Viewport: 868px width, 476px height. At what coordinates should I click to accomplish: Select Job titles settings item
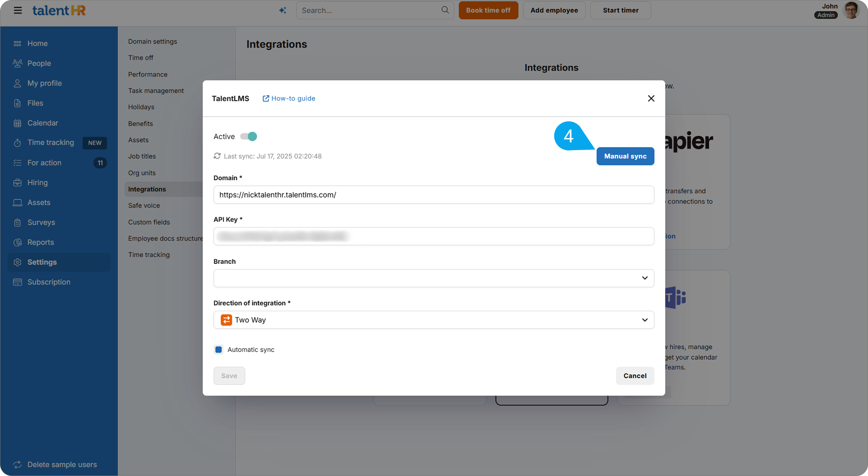pyautogui.click(x=142, y=156)
